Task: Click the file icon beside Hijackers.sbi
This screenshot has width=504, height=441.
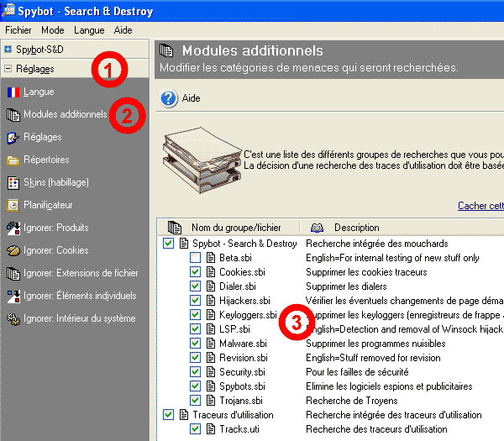Action: [x=211, y=301]
